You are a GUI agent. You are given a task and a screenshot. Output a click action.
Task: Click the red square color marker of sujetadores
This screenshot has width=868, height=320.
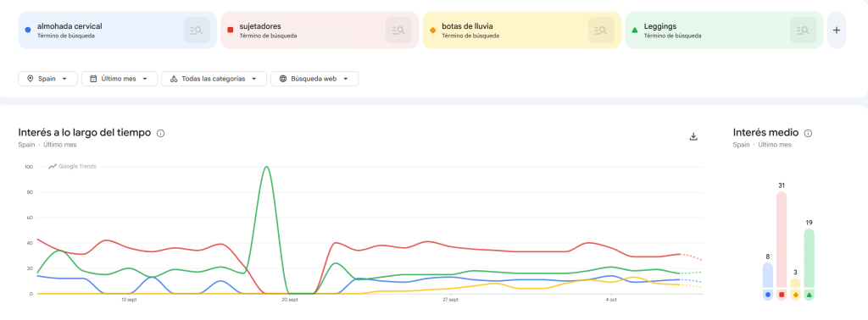click(x=230, y=30)
